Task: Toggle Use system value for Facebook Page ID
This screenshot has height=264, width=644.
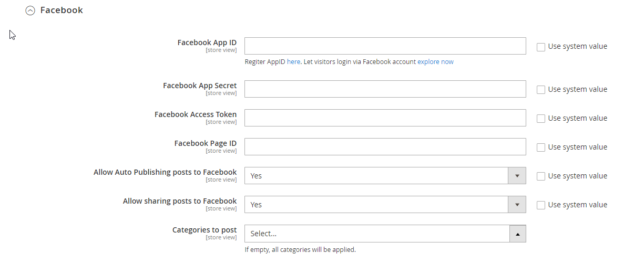Action: (541, 147)
